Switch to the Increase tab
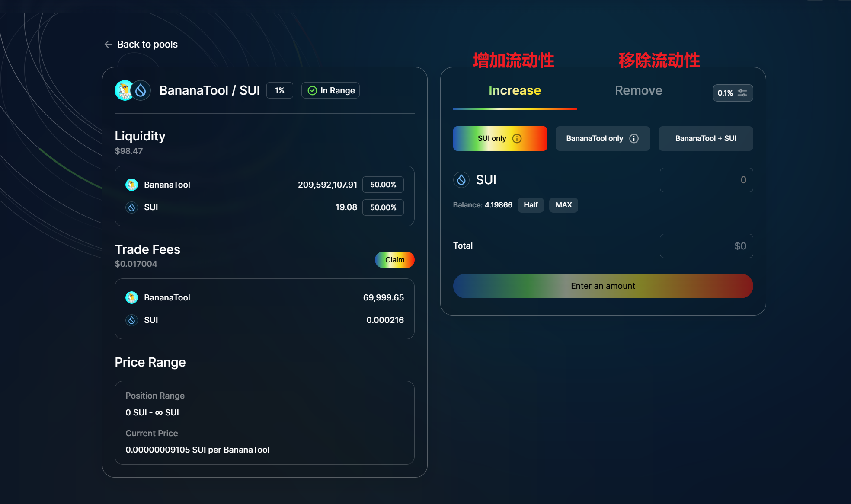 point(515,90)
